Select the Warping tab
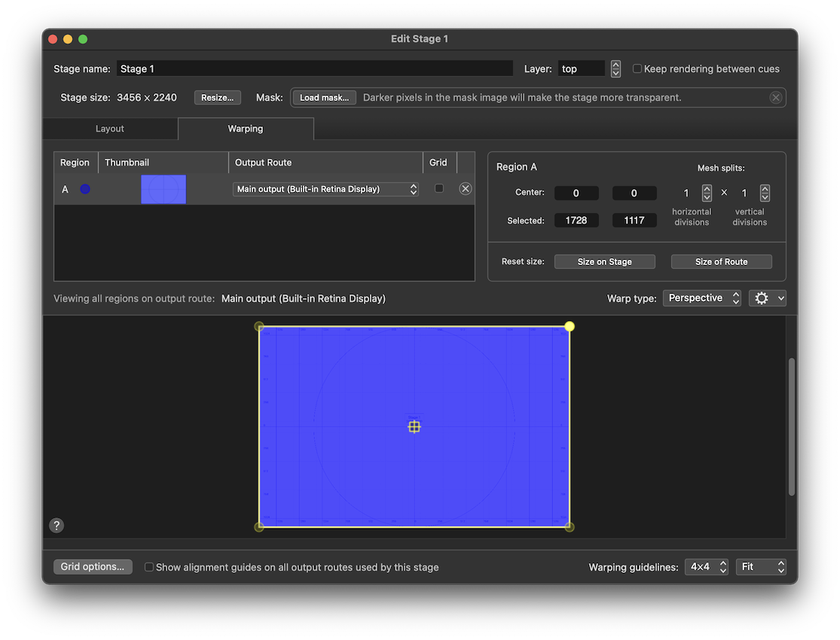 coord(246,128)
